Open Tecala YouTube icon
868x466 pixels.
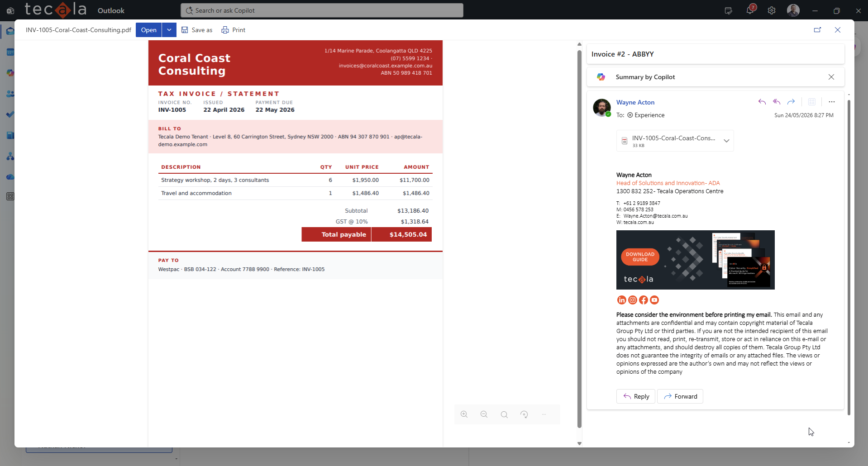pyautogui.click(x=654, y=300)
